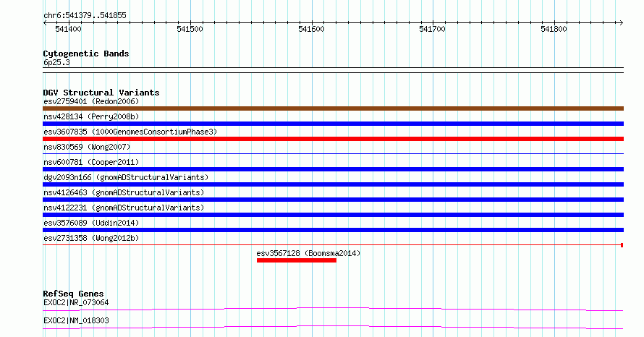
Task: Click the 6p25.3 band label
Action: 56,62
